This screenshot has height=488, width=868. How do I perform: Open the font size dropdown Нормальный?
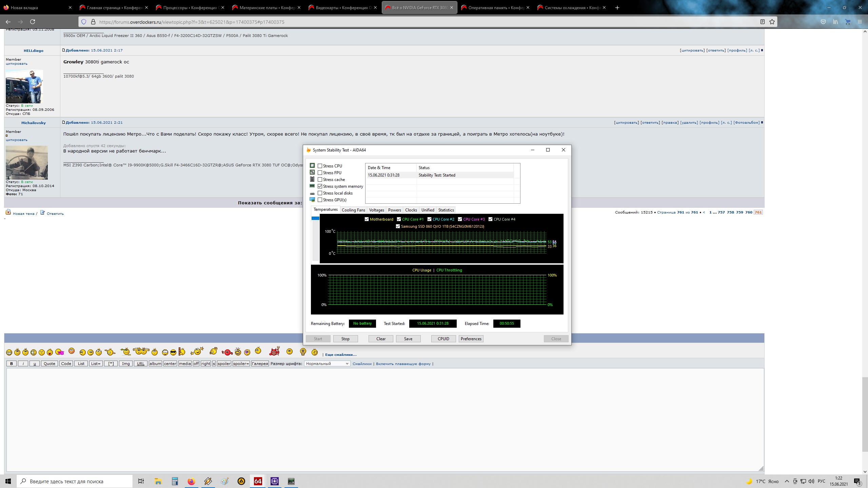pos(327,364)
